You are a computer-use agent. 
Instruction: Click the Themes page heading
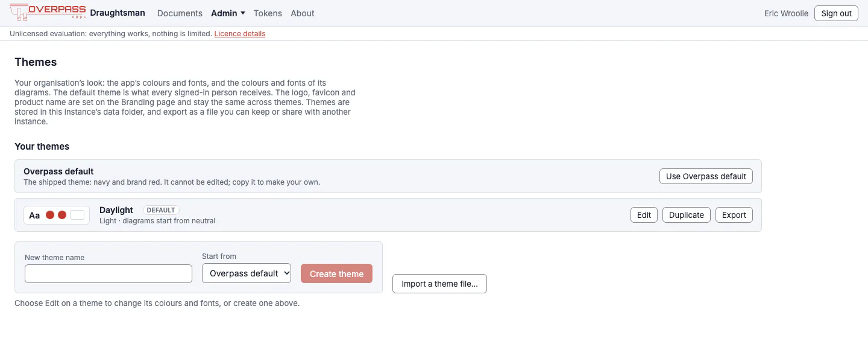pyautogui.click(x=36, y=62)
